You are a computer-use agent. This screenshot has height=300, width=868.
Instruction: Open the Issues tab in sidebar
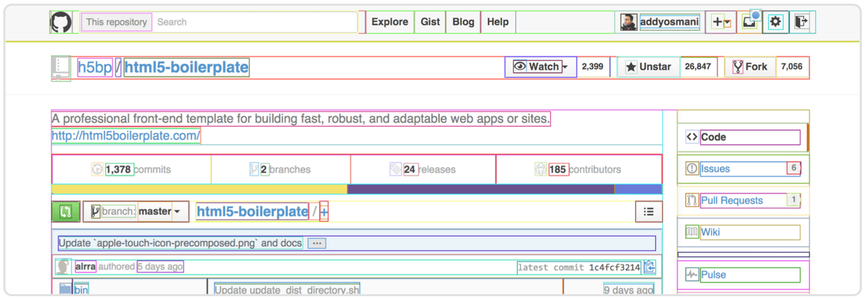coord(715,169)
